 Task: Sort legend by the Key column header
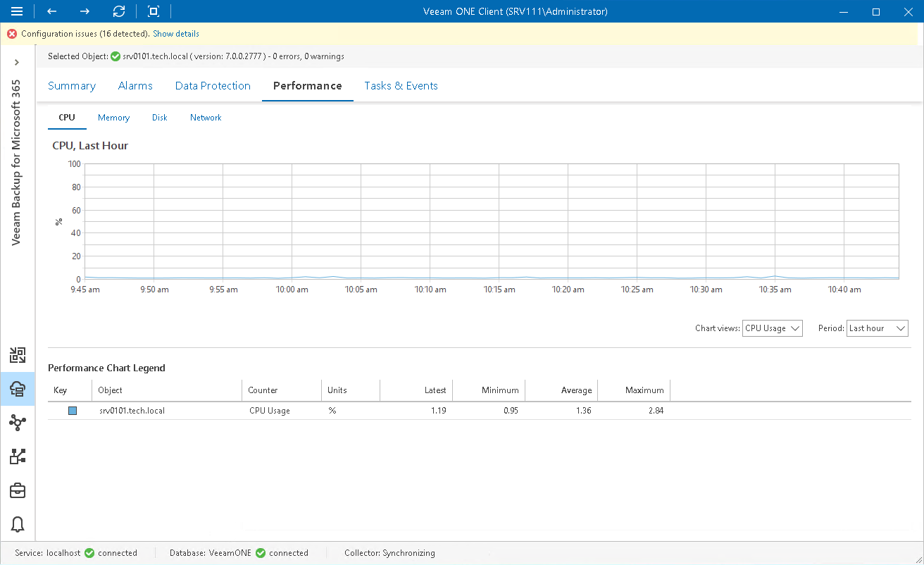click(x=70, y=390)
